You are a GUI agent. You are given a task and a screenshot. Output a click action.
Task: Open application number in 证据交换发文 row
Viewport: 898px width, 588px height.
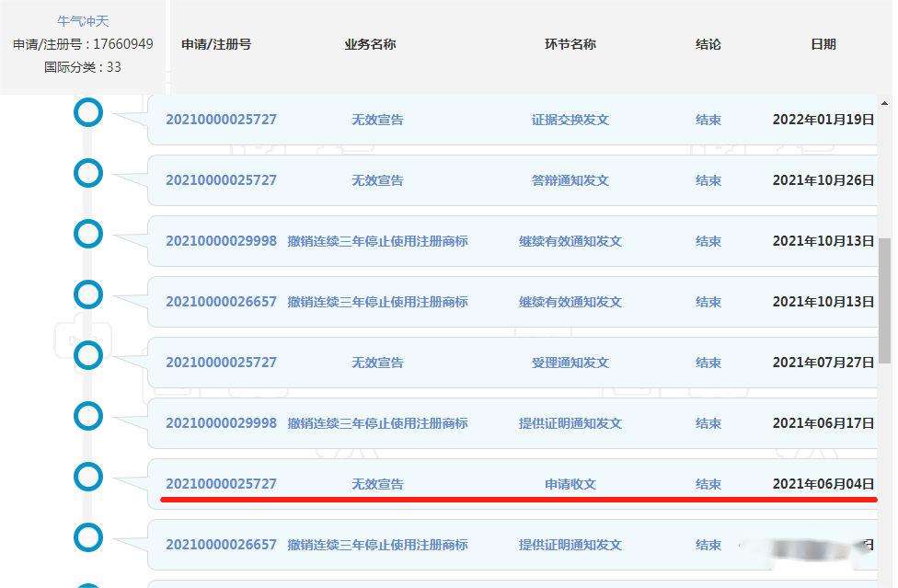coord(221,120)
